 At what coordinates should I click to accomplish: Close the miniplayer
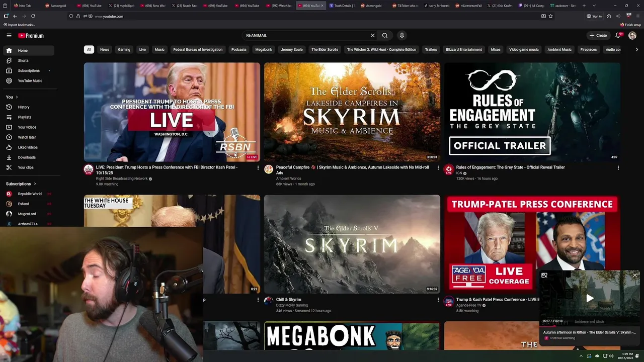point(634,276)
